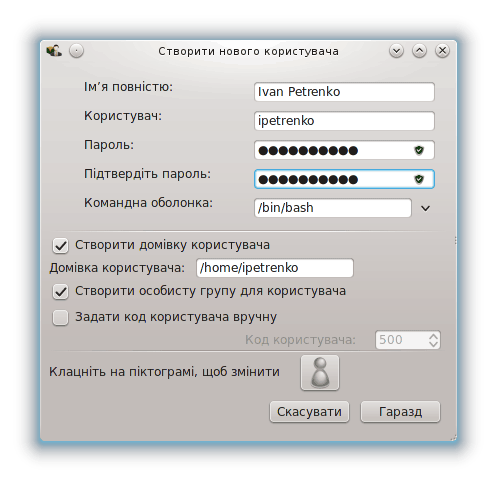Maximize window with up-chevron title button
The height and width of the screenshot is (481, 497).
coord(419,51)
